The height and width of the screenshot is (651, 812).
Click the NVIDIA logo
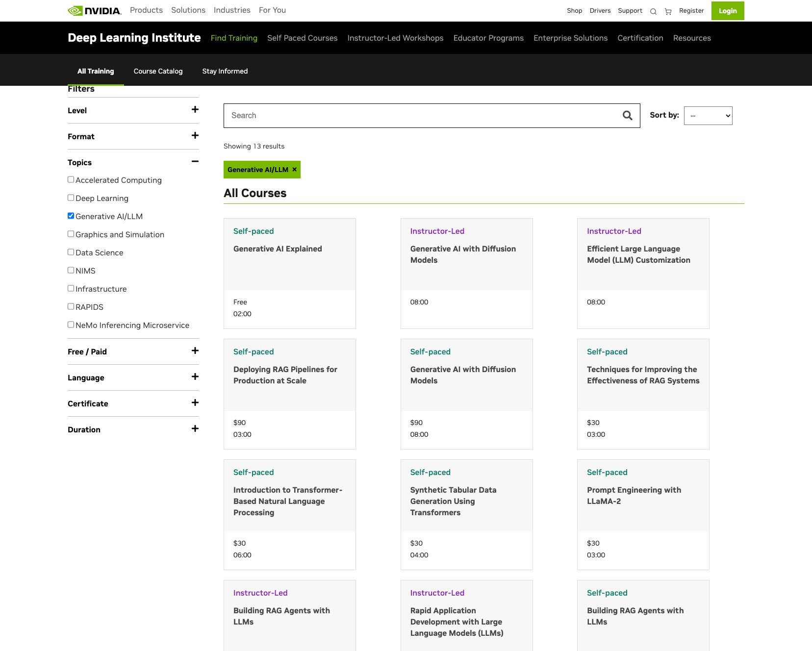point(94,10)
